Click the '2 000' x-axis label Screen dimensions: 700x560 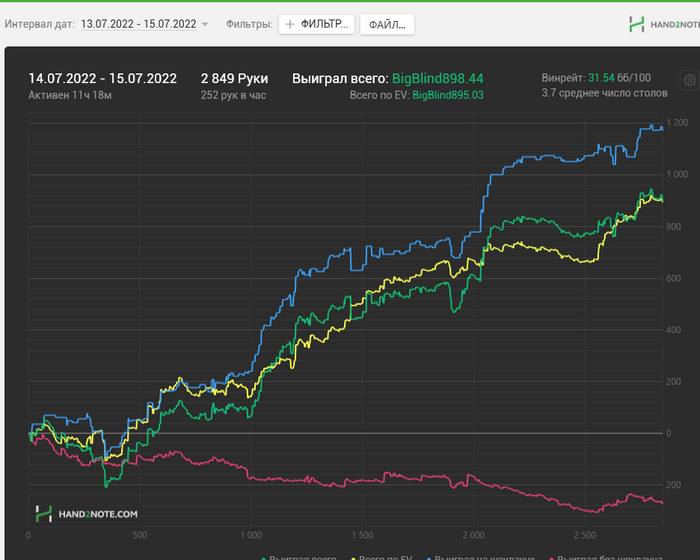473,535
